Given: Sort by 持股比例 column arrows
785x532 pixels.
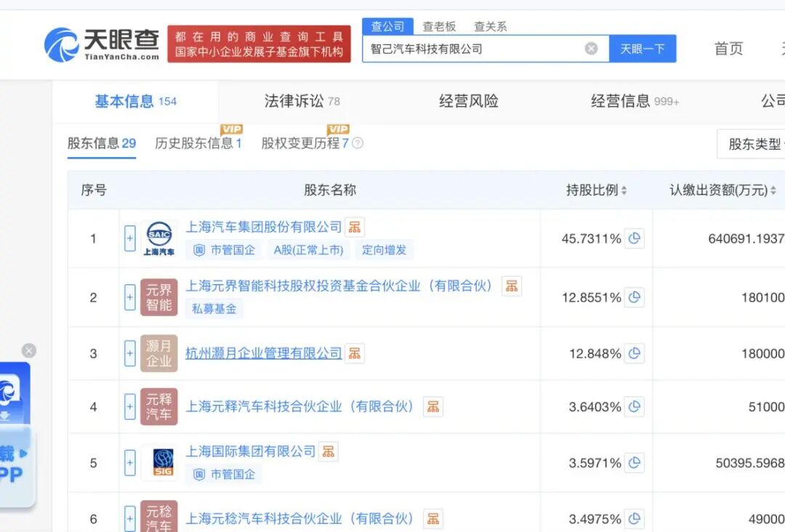Looking at the screenshot, I should pos(624,190).
